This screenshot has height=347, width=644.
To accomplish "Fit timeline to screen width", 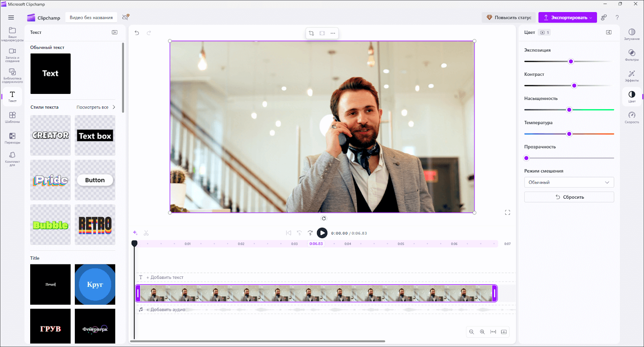I will pyautogui.click(x=493, y=332).
